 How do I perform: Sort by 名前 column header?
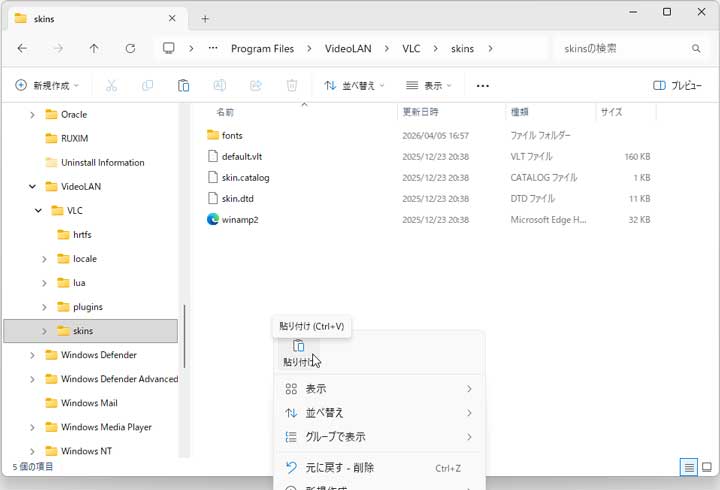(x=225, y=112)
